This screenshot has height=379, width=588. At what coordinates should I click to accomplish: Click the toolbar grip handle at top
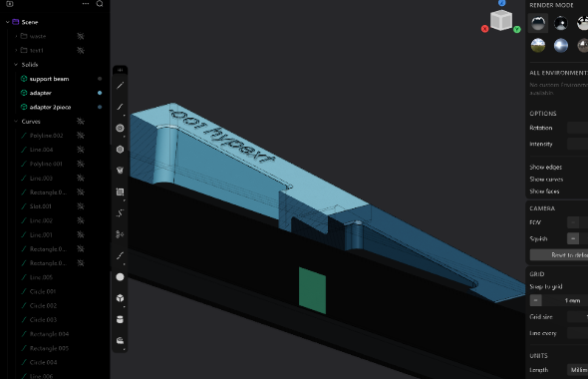tap(120, 70)
